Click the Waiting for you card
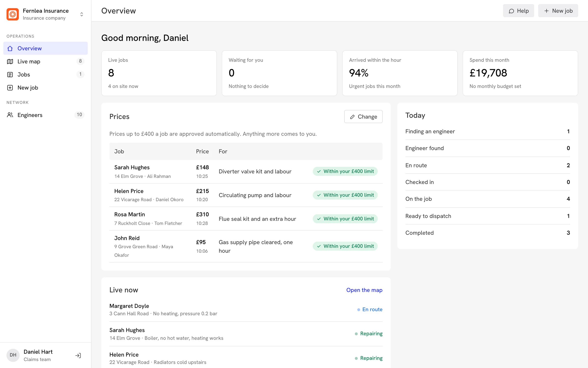 tap(280, 73)
